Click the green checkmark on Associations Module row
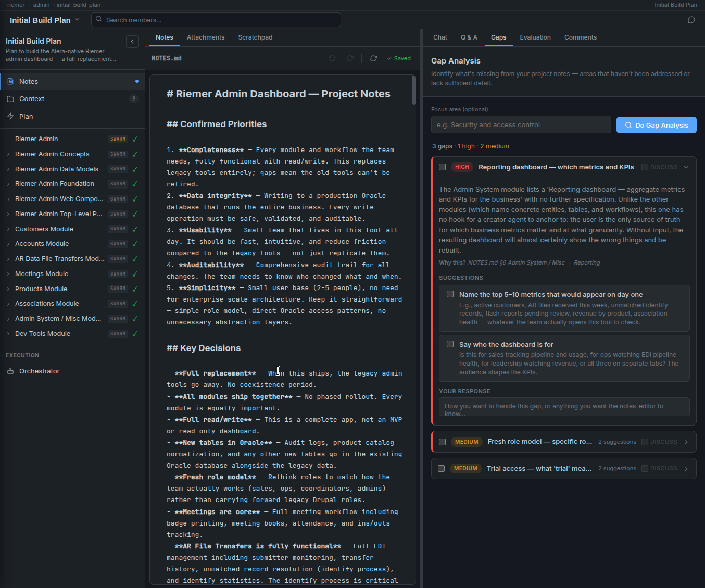The width and height of the screenshot is (705, 588). 135,304
